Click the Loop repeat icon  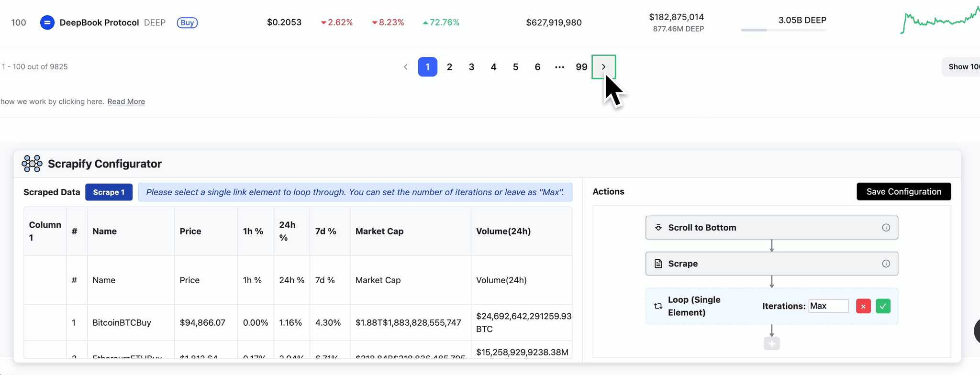[x=658, y=306]
